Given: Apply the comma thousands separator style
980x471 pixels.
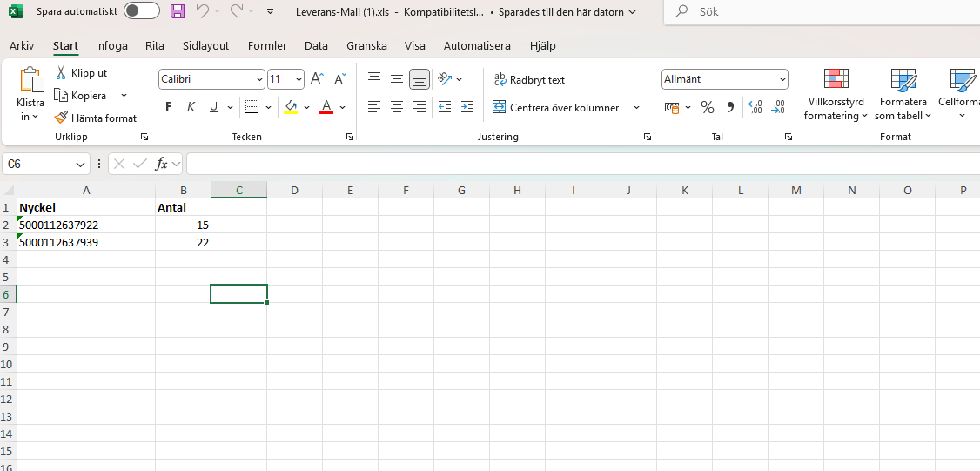Looking at the screenshot, I should click(730, 108).
